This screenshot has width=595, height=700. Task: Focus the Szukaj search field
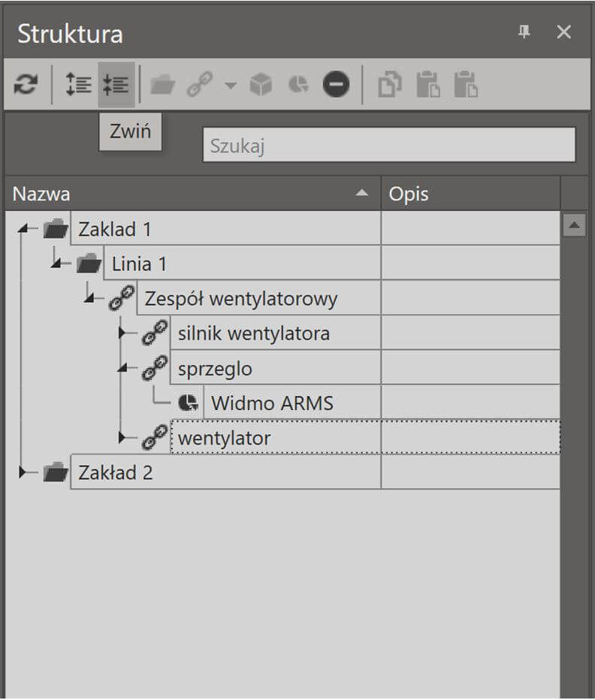click(x=389, y=145)
